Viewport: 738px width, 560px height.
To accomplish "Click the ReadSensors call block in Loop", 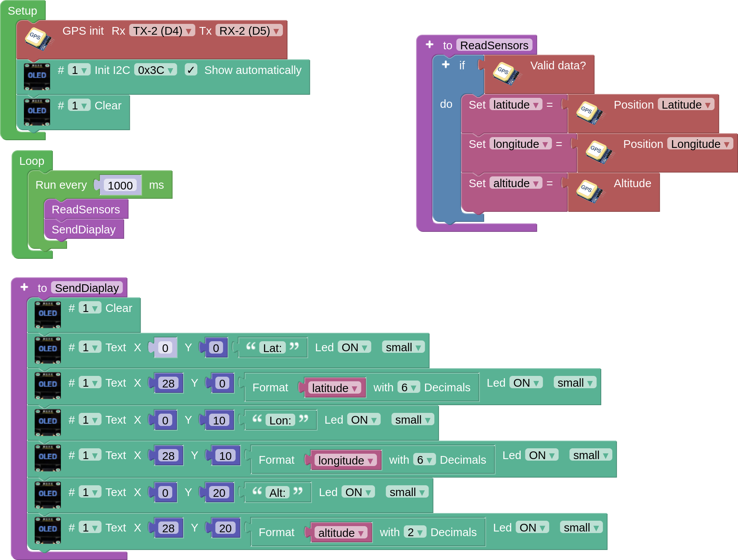I will point(86,210).
